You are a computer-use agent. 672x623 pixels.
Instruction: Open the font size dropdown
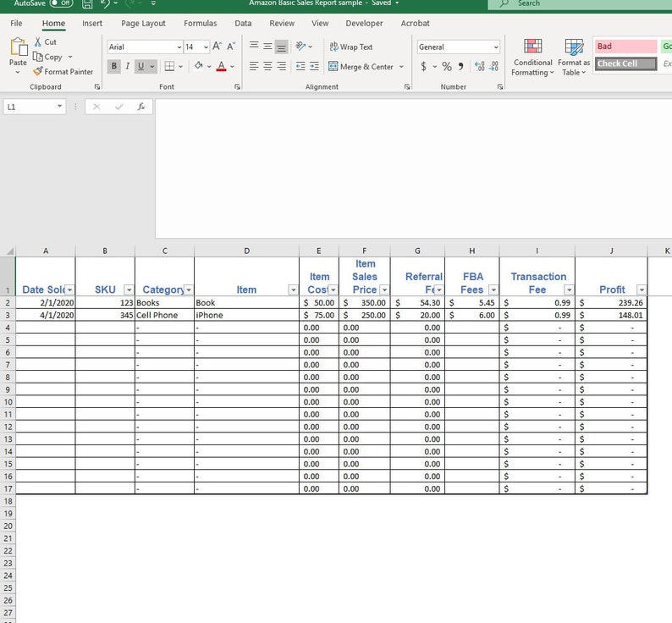(x=207, y=47)
